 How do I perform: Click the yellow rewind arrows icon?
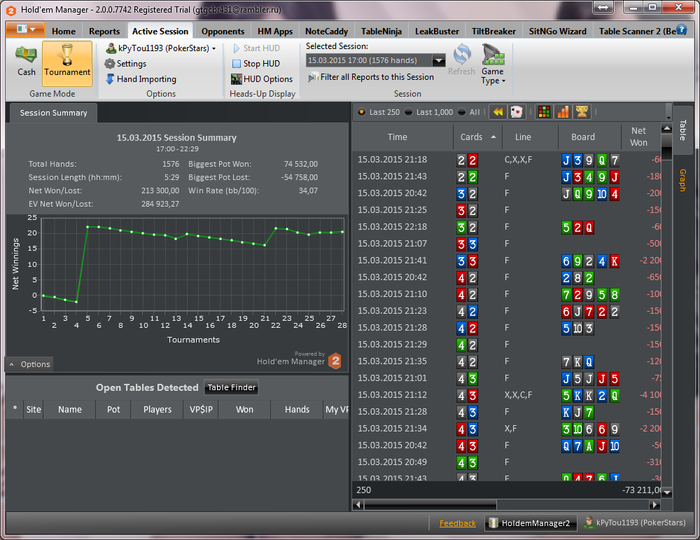(x=498, y=112)
